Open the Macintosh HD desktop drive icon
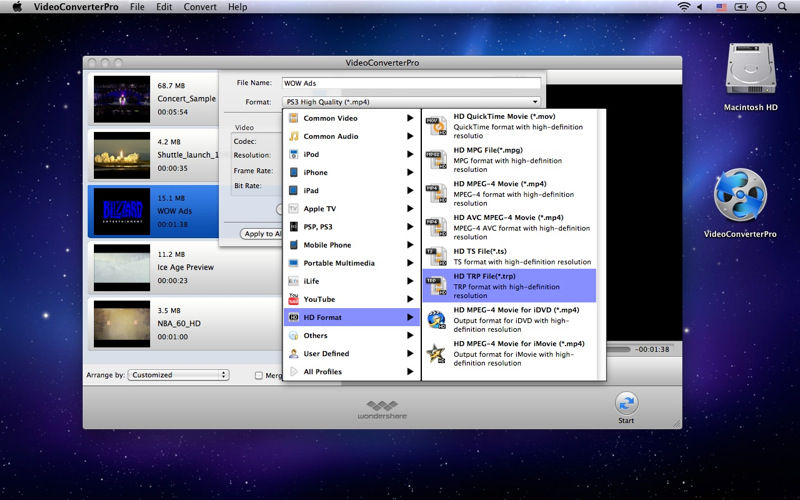The height and width of the screenshot is (500, 800). point(751,69)
